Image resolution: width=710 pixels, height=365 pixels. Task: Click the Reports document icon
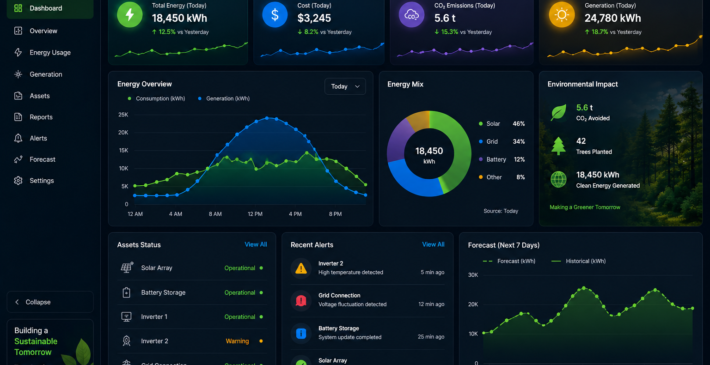coord(18,117)
